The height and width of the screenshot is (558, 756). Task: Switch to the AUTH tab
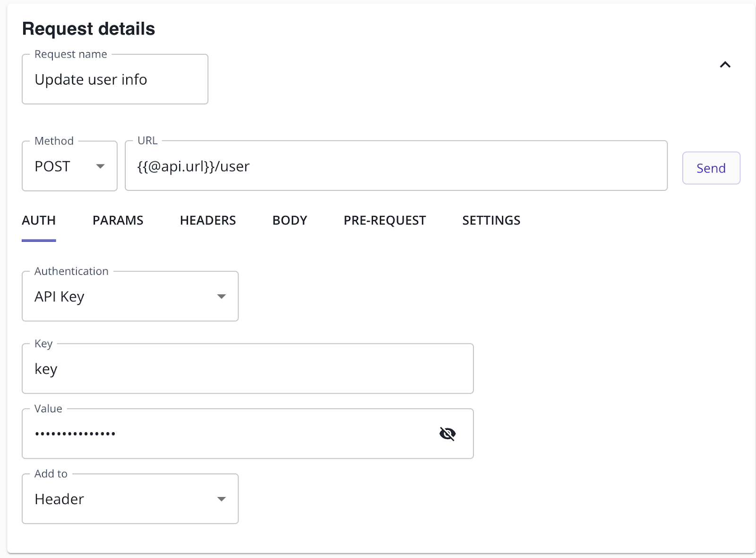coord(39,221)
